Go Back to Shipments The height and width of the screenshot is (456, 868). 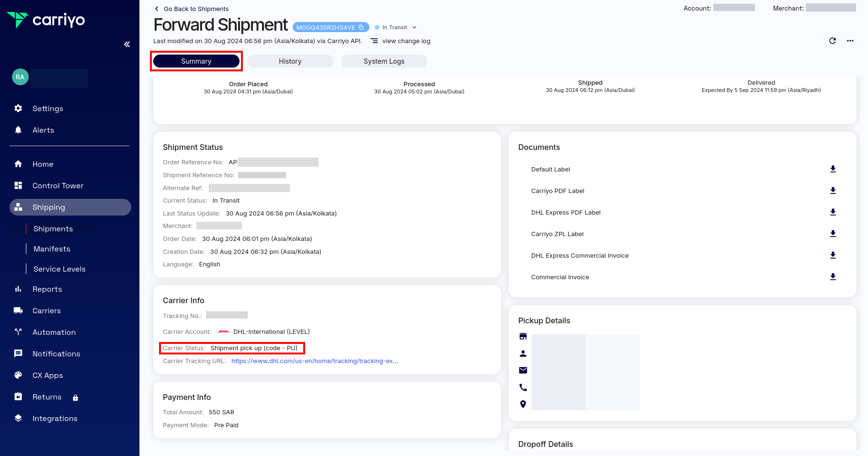191,9
